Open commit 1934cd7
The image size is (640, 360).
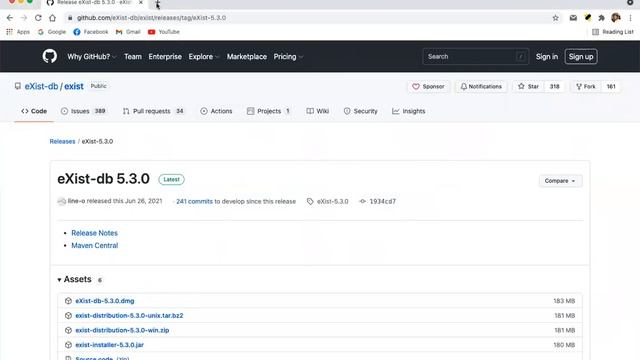click(378, 201)
